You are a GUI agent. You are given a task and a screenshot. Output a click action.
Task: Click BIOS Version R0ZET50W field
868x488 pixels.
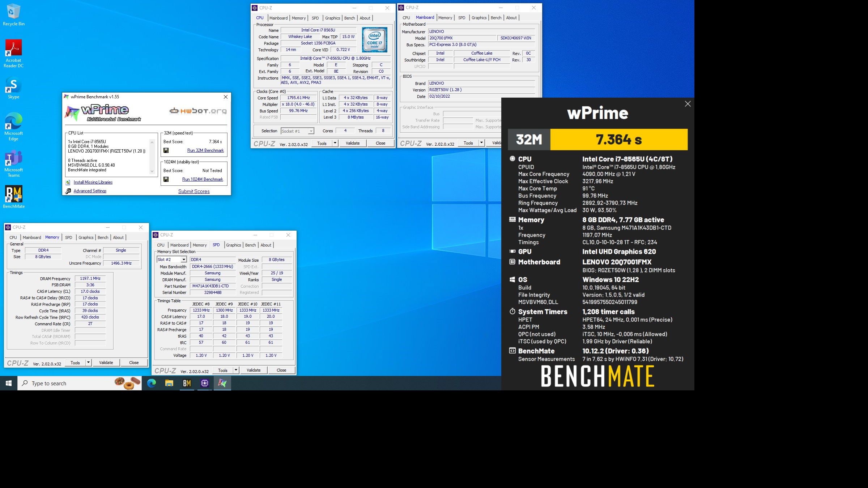pyautogui.click(x=481, y=90)
